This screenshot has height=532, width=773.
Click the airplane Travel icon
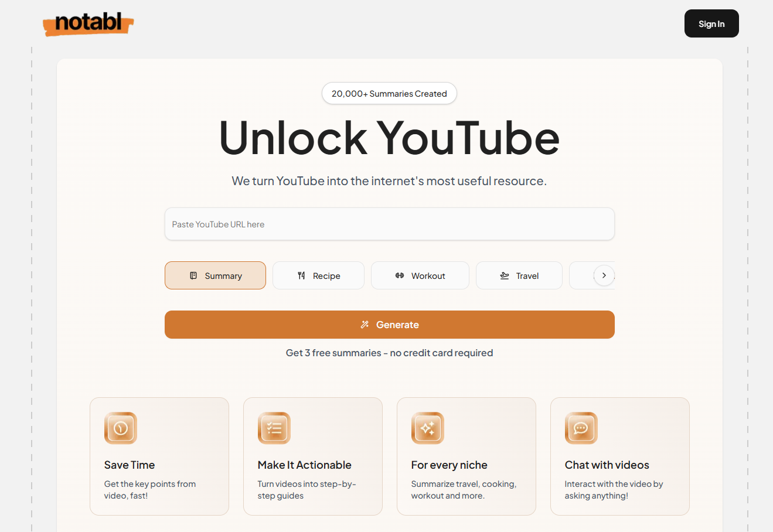tap(505, 275)
